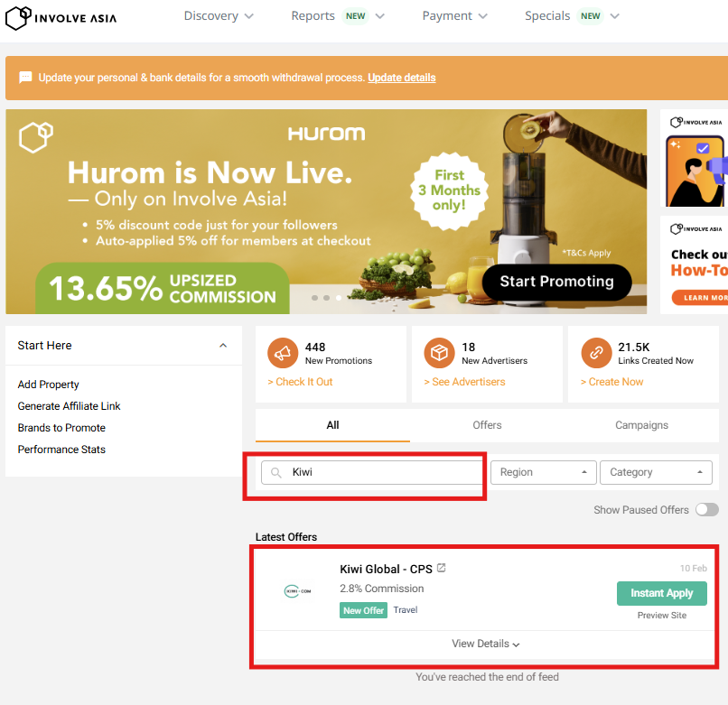The width and height of the screenshot is (728, 705).
Task: Open the Region dropdown
Action: [x=543, y=472]
